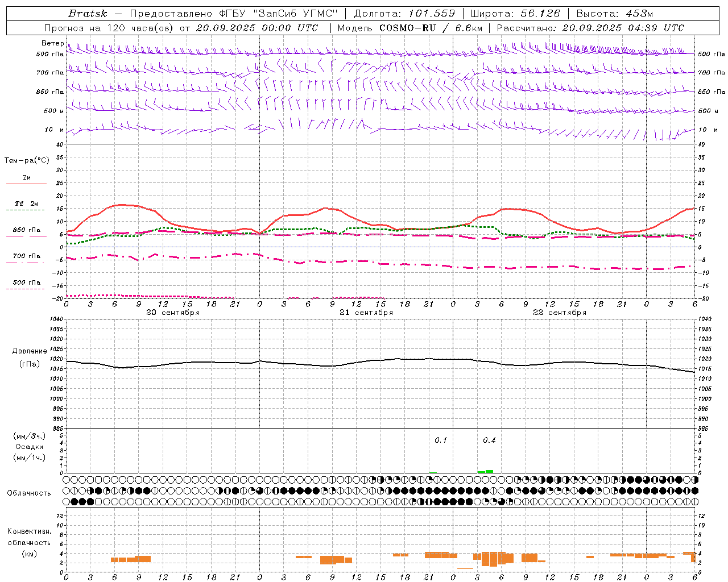The height and width of the screenshot is (582, 728).
Task: Click the '500 м' wind level label beside 'Ветер'
Action: pos(54,111)
